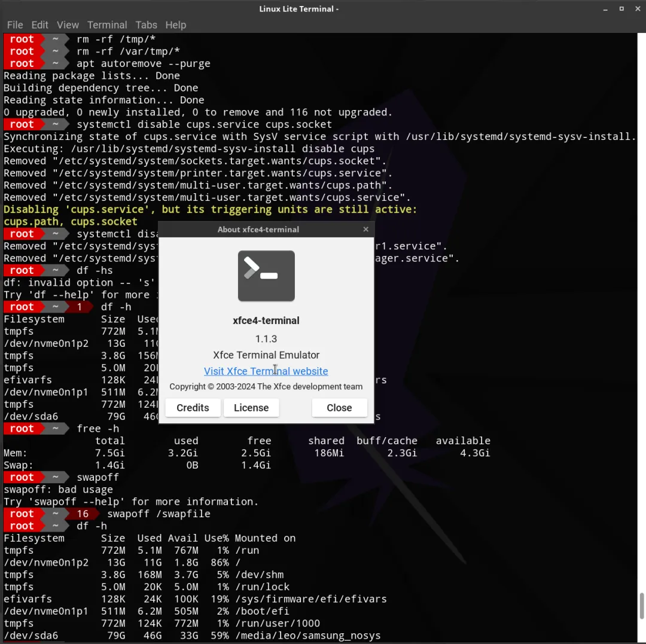The width and height of the screenshot is (646, 644).
Task: Click the '/run/user/1000' mount path
Action: click(278, 624)
